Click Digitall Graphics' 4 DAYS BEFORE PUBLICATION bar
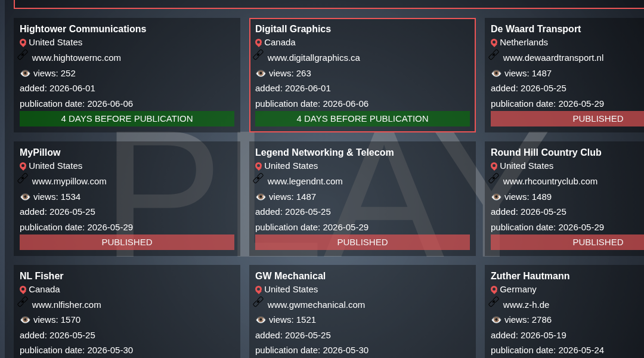The height and width of the screenshot is (358, 644). point(363,119)
